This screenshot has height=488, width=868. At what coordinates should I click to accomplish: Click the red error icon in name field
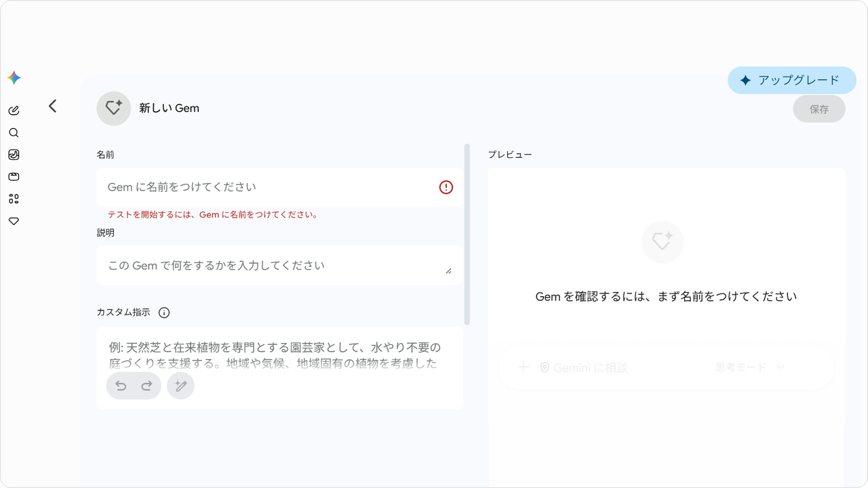click(446, 187)
